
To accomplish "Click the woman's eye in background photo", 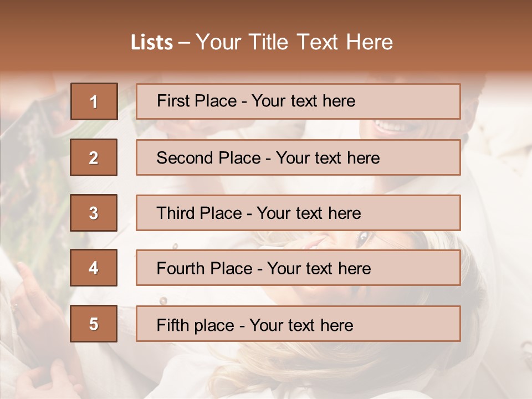I will point(363,240).
